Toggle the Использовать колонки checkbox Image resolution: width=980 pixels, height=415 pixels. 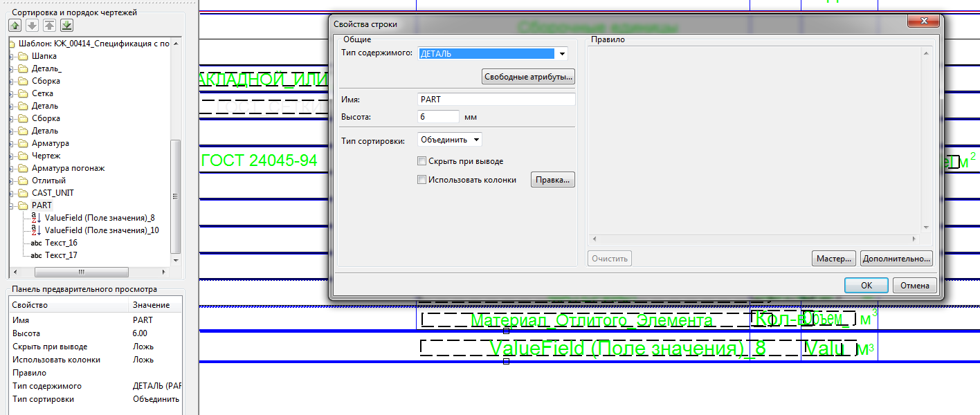(x=422, y=180)
